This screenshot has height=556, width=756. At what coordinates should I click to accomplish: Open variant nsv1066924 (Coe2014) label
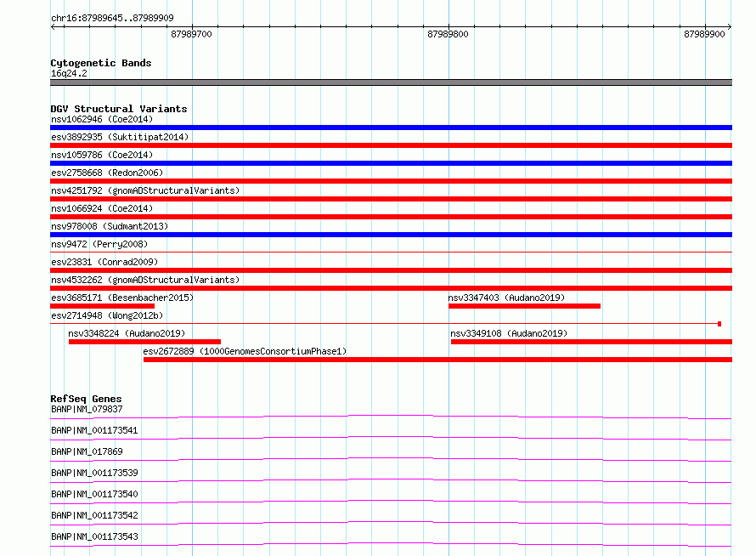pyautogui.click(x=102, y=208)
